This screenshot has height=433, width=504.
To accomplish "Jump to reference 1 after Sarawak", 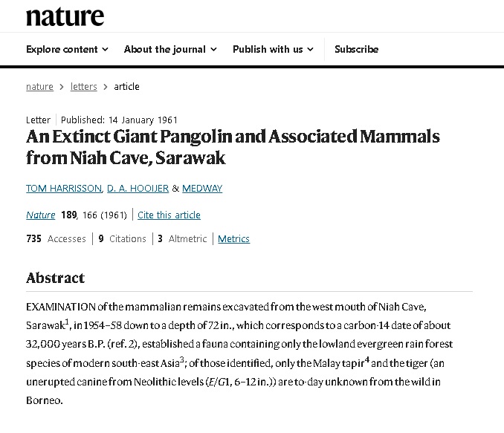I will coord(67,321).
